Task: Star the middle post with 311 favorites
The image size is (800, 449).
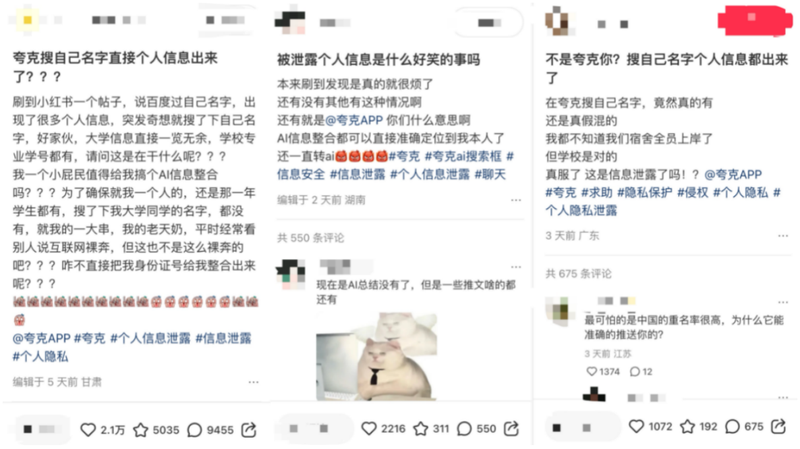Action: [420, 428]
